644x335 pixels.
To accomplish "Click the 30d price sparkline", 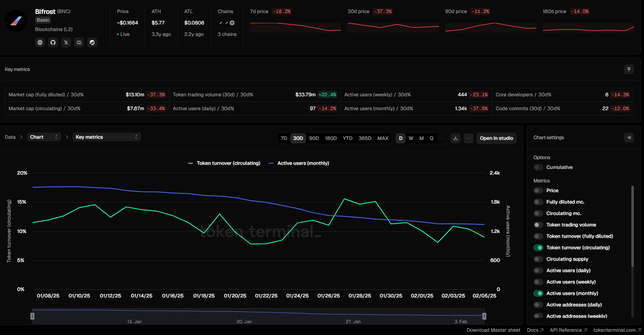I will (x=393, y=27).
